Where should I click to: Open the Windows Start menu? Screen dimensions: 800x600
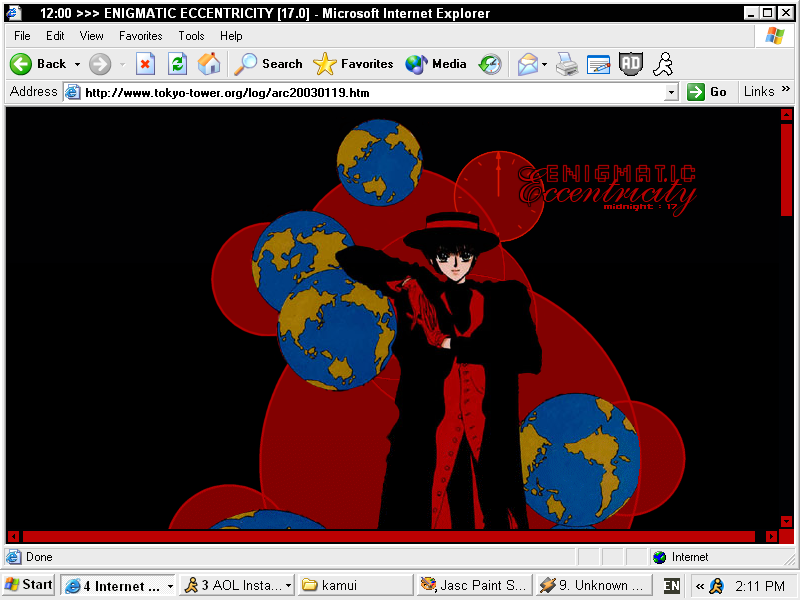[x=28, y=585]
